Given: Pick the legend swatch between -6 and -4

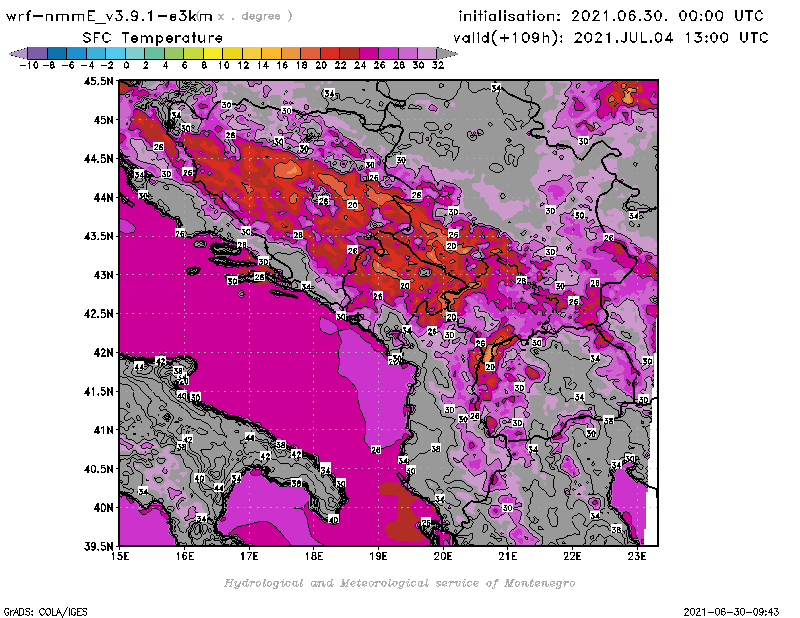Looking at the screenshot, I should [77, 53].
